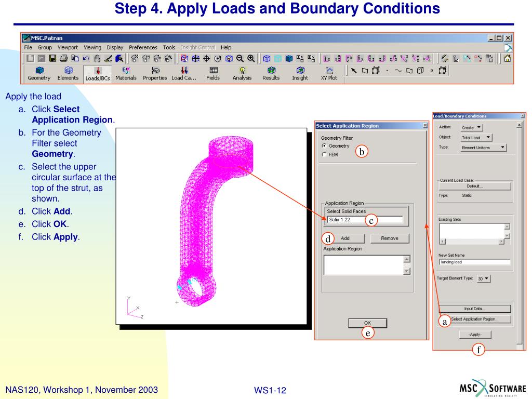This screenshot has width=532, height=399.
Task: Open the Object Total Load dropdown
Action: (x=476, y=137)
